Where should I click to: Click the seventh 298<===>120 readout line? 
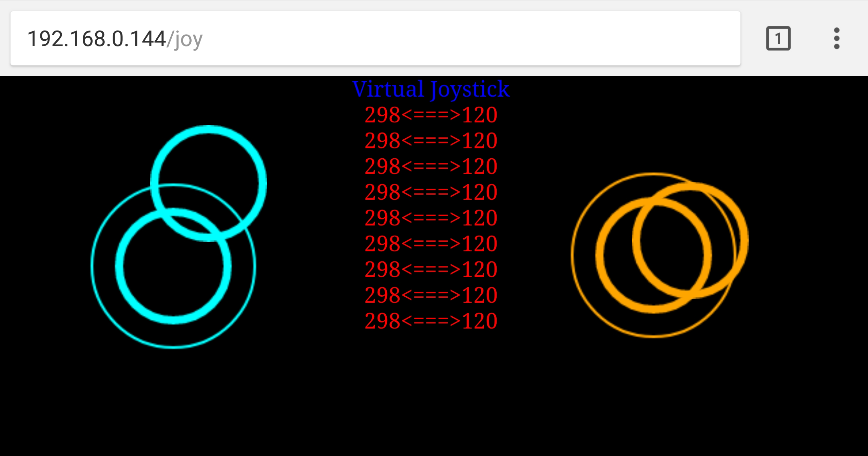click(431, 270)
